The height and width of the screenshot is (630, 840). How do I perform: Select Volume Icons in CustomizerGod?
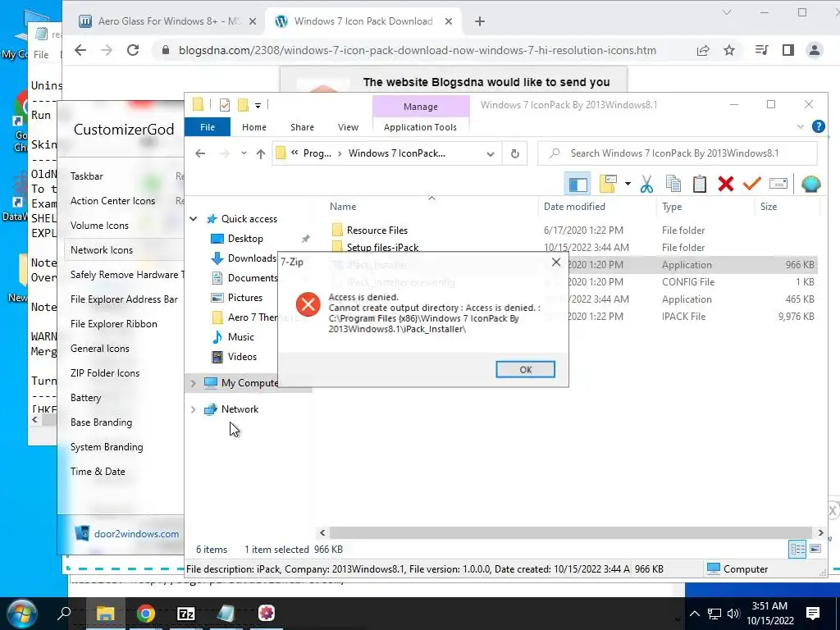pos(99,226)
